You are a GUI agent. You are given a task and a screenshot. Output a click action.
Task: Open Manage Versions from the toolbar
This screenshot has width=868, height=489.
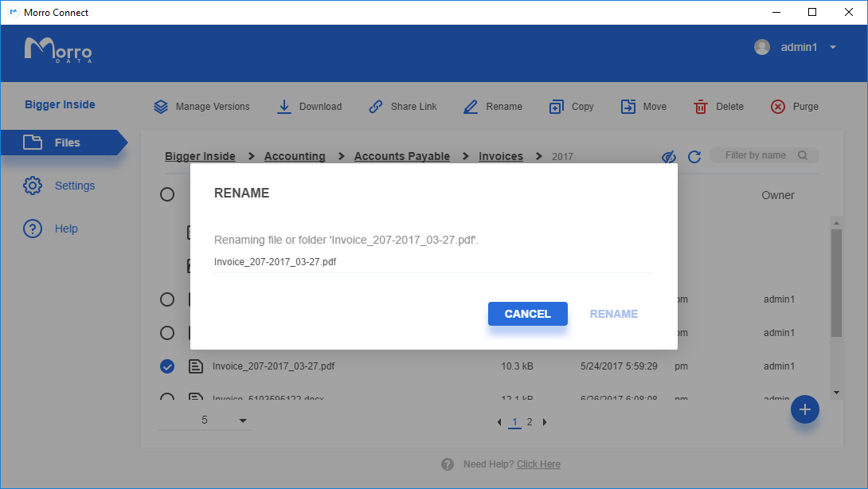click(x=162, y=106)
